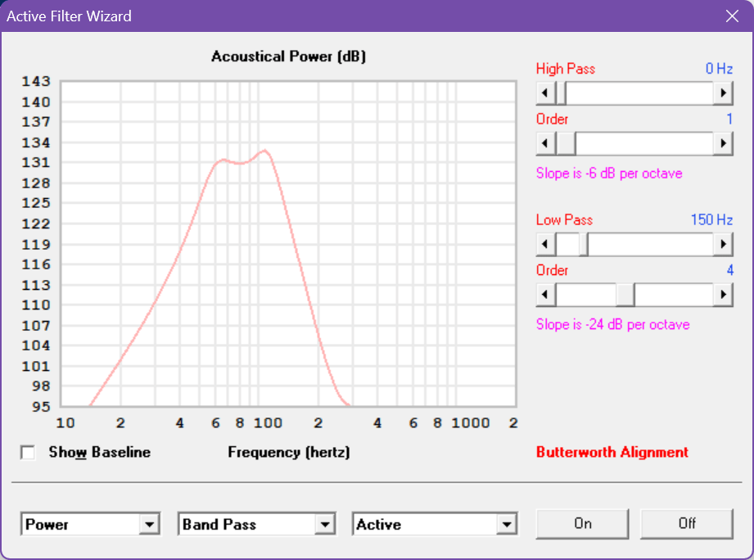Click the High Pass Order left arrow
The height and width of the screenshot is (560, 754).
coord(546,143)
